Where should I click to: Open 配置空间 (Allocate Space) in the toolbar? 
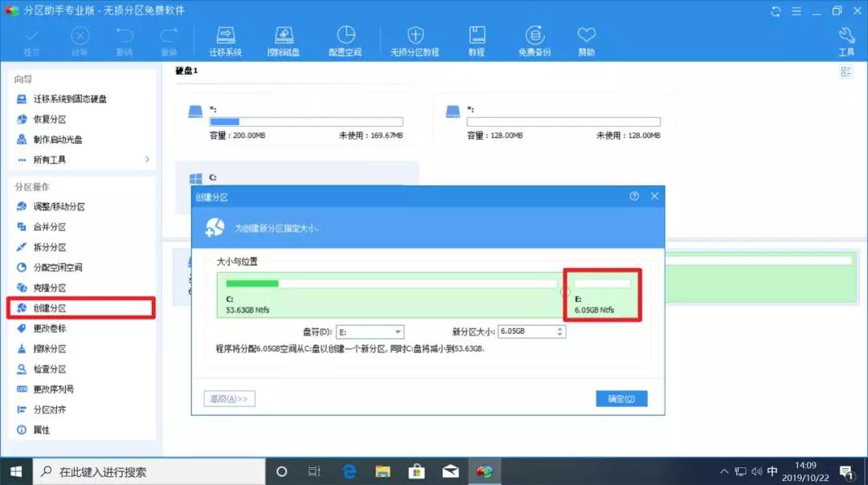click(346, 39)
